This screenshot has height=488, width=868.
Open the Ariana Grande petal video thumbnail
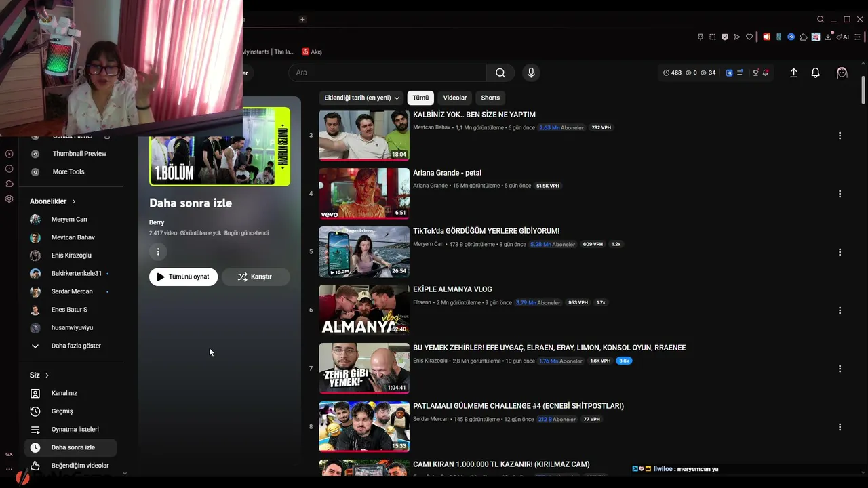click(364, 194)
